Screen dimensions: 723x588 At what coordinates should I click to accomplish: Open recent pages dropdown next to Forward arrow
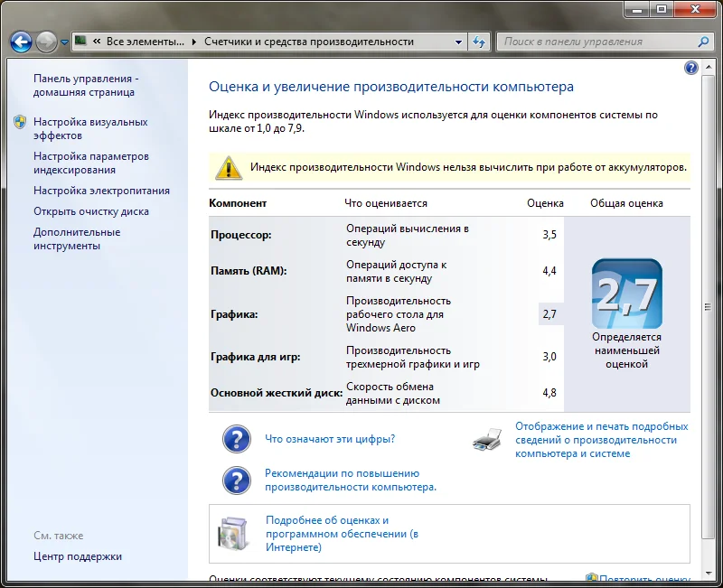click(x=64, y=42)
